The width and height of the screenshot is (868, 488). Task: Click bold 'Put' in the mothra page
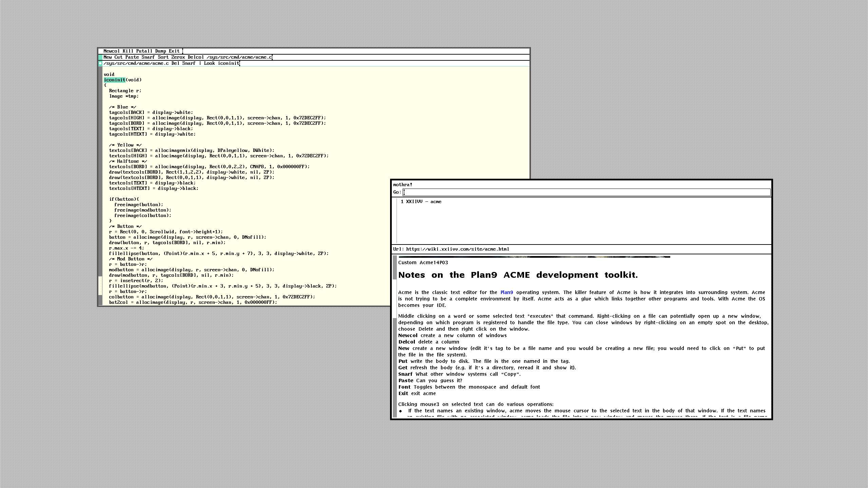tap(403, 362)
